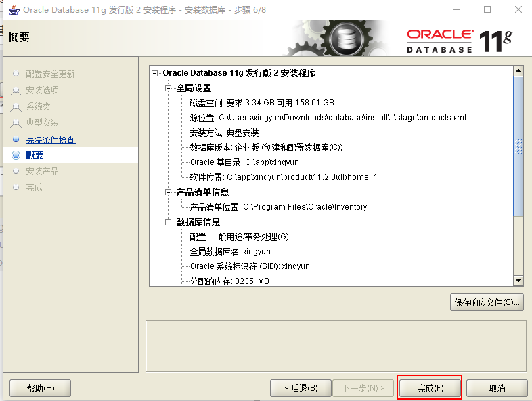The image size is (532, 401).
Task: Go back with the 后退(B) button
Action: (x=301, y=388)
